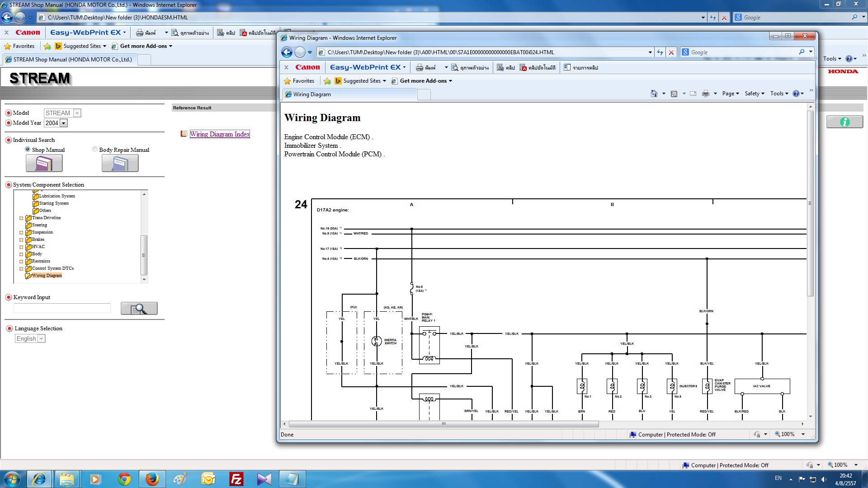
Task: Expand the HVAC tree node
Action: tap(21, 247)
